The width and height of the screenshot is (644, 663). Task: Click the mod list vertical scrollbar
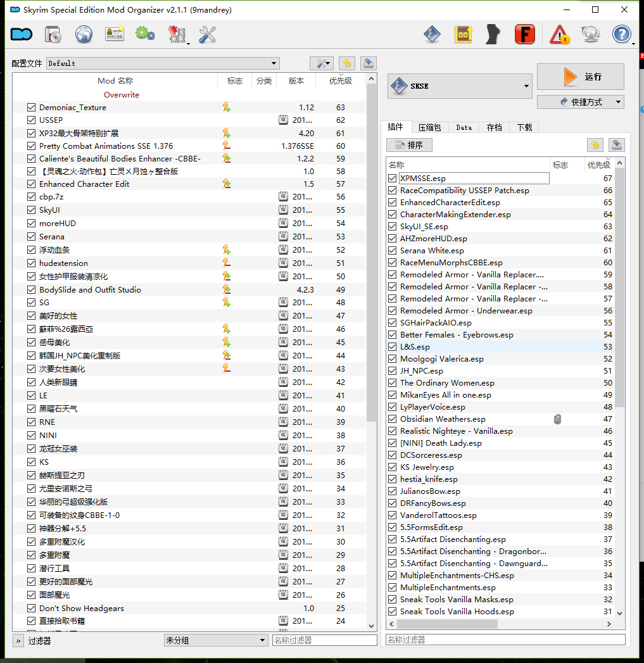371,254
